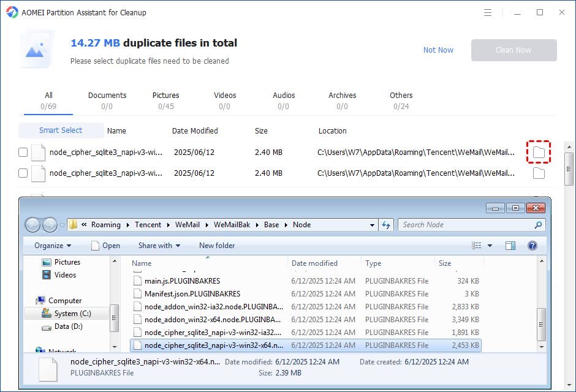The image size is (576, 392).
Task: Open address bar history dropdown arrow
Action: click(x=372, y=225)
